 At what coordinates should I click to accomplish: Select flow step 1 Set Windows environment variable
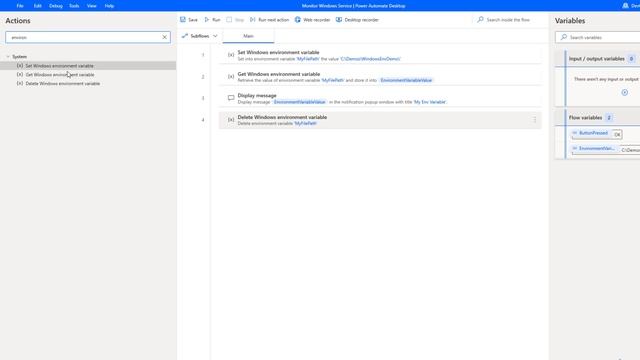(x=380, y=55)
